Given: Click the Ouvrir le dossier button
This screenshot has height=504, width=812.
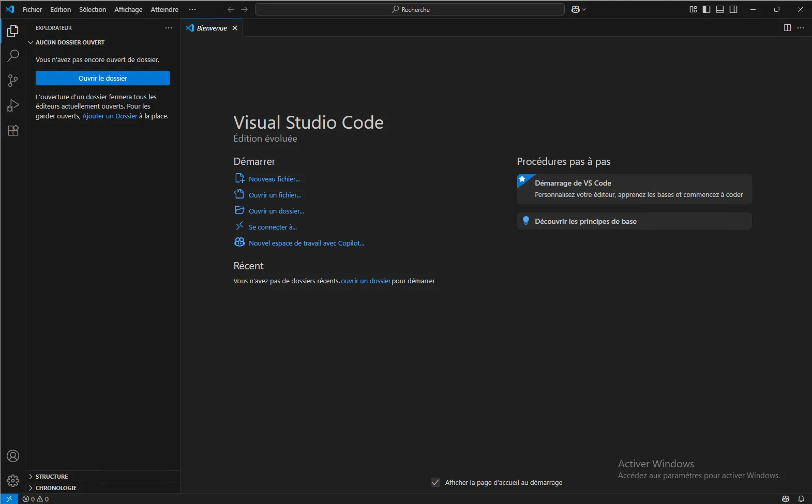Looking at the screenshot, I should 102,78.
